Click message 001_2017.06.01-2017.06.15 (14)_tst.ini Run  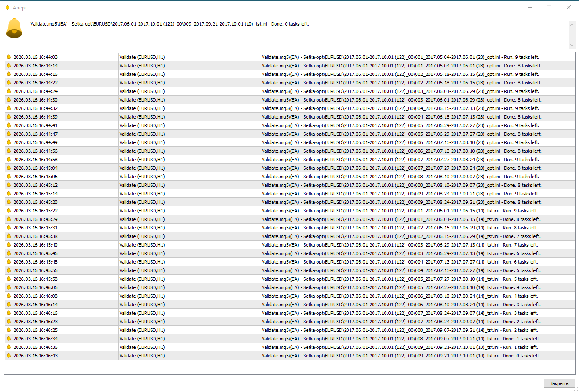click(400, 211)
